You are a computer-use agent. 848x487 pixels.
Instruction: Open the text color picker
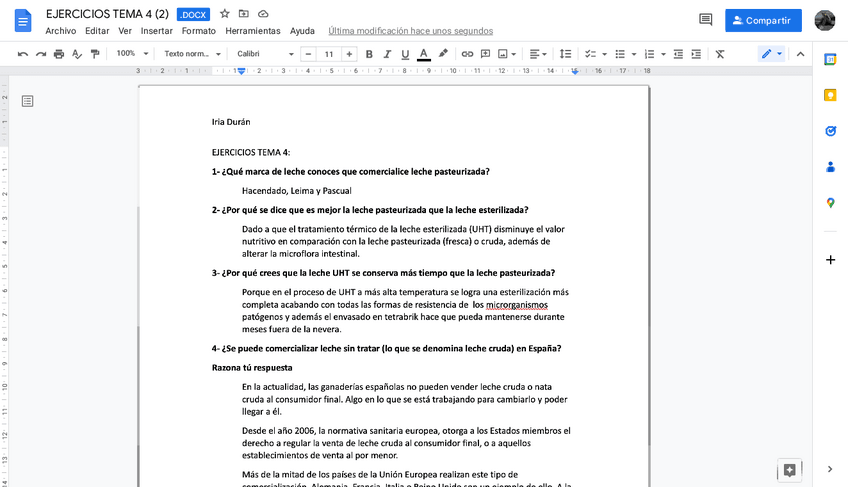pos(424,54)
